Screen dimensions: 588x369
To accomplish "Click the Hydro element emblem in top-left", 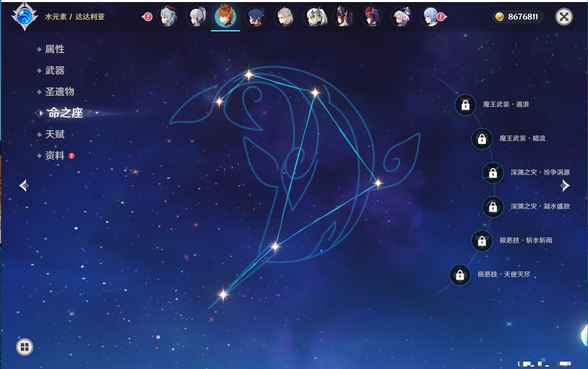I will pos(24,17).
